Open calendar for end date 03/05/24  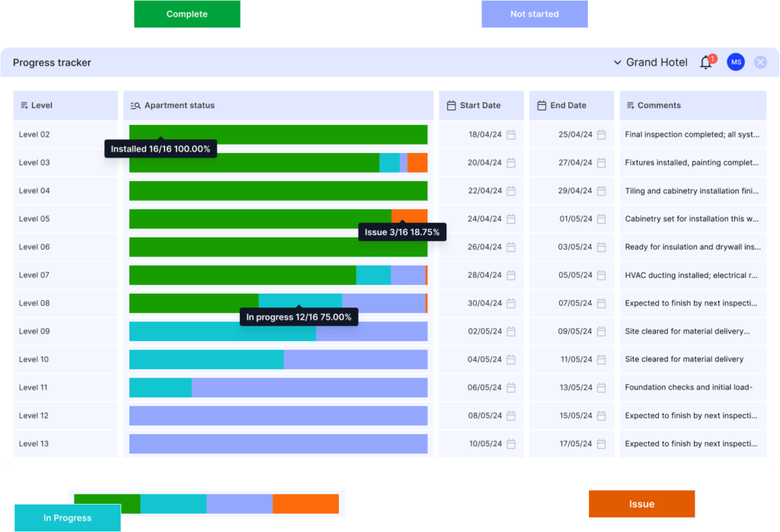pos(602,247)
